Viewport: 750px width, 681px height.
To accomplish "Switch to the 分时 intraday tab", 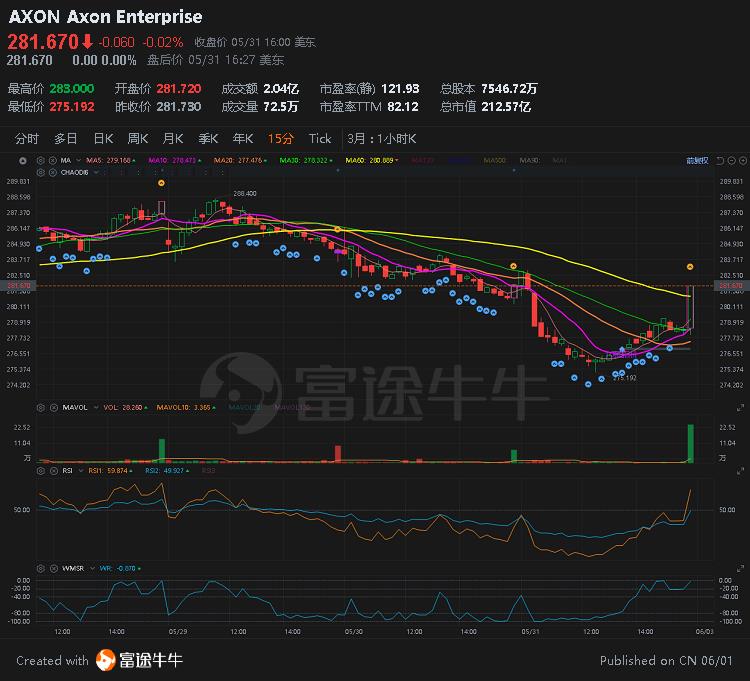I will [26, 139].
